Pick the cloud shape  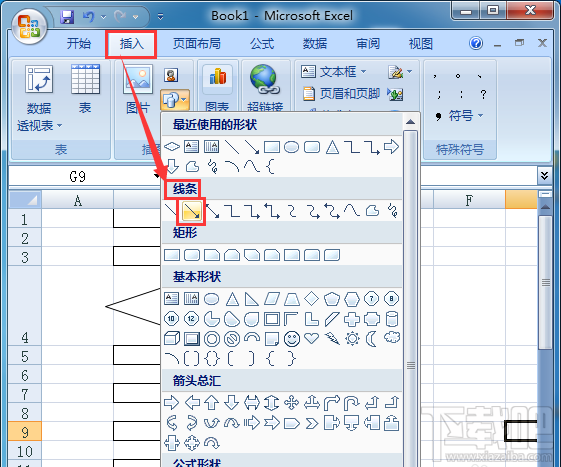(x=392, y=337)
